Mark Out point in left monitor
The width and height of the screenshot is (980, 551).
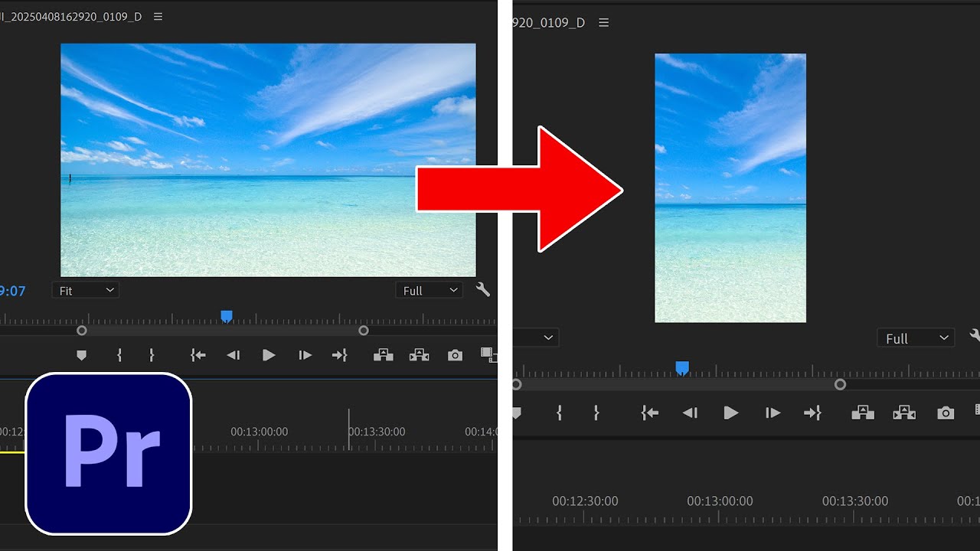(x=152, y=355)
